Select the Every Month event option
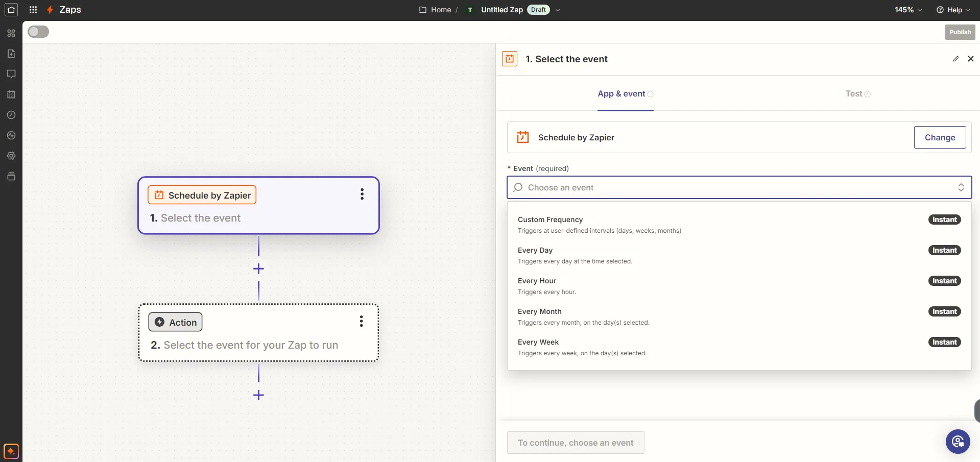Screen dimensions: 980x462 739,317
